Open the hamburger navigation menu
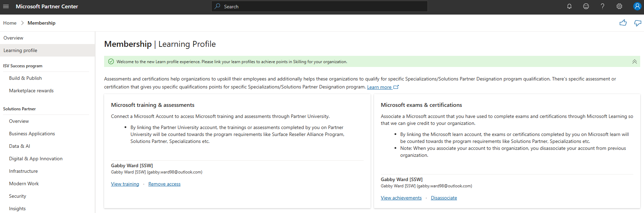Screen dimensions: 644x213 click(x=6, y=6)
